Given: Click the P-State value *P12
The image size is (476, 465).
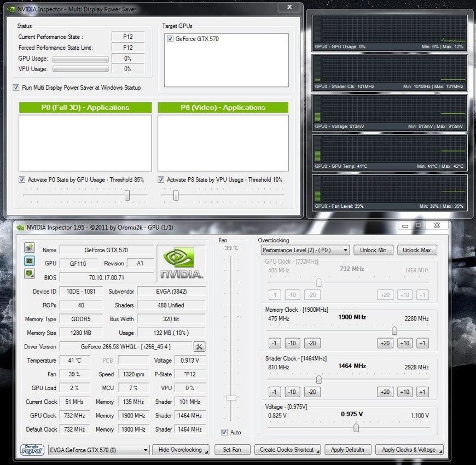Looking at the screenshot, I should tap(190, 374).
